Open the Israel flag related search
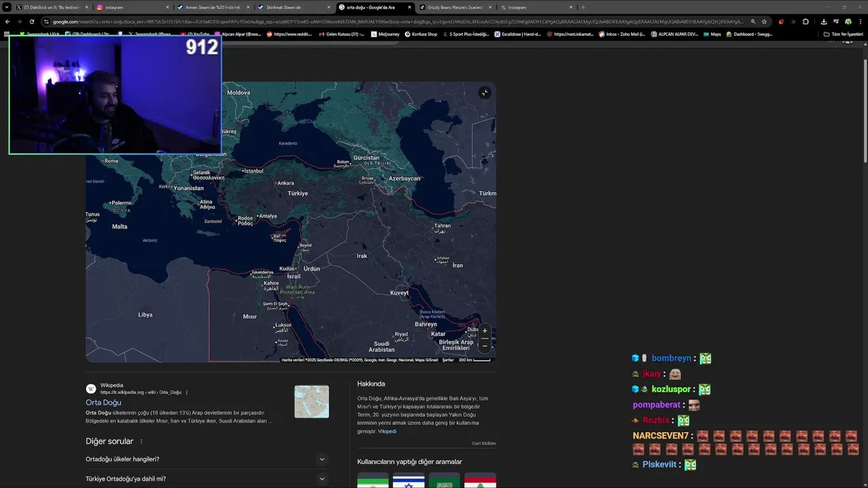The width and height of the screenshot is (868, 488). (409, 480)
